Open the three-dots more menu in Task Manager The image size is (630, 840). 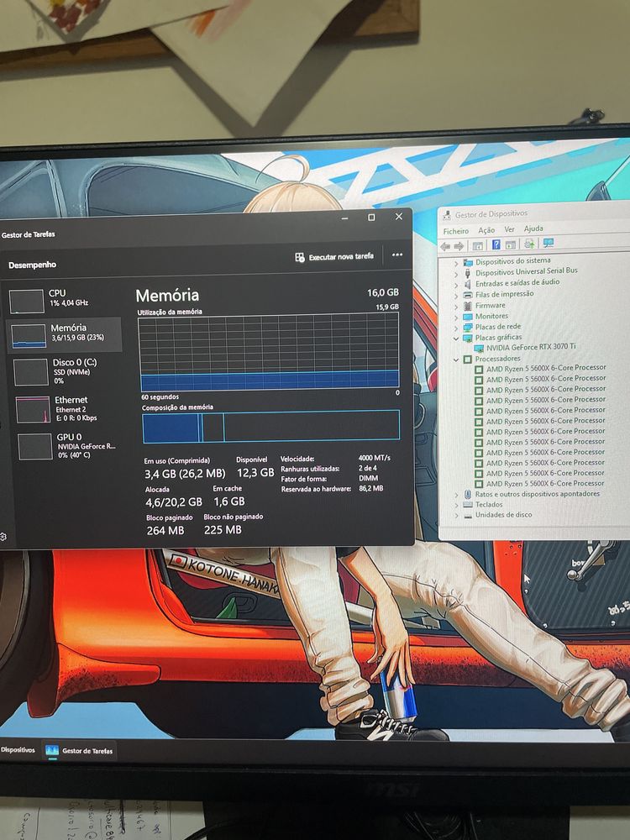pyautogui.click(x=397, y=255)
